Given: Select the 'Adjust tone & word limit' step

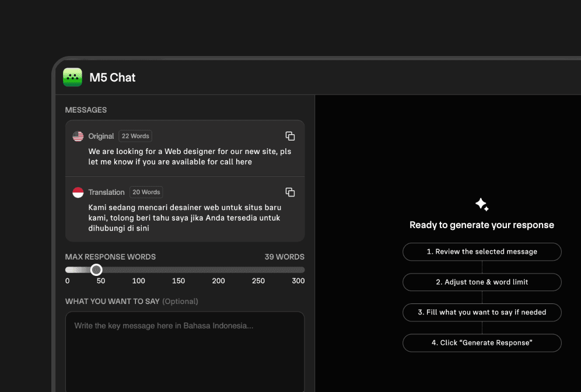Looking at the screenshot, I should click(x=482, y=282).
